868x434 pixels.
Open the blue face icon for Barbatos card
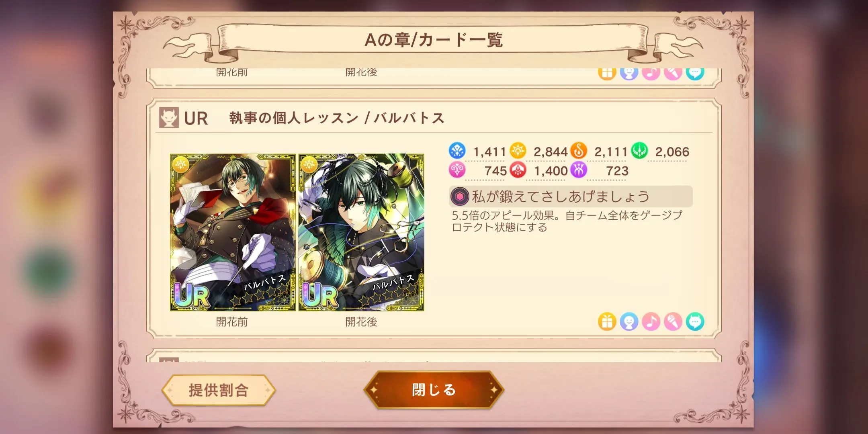click(x=629, y=322)
